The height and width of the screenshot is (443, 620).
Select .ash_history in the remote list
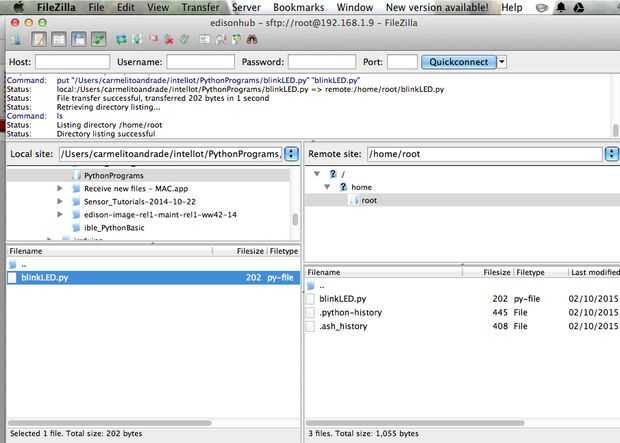(462, 326)
